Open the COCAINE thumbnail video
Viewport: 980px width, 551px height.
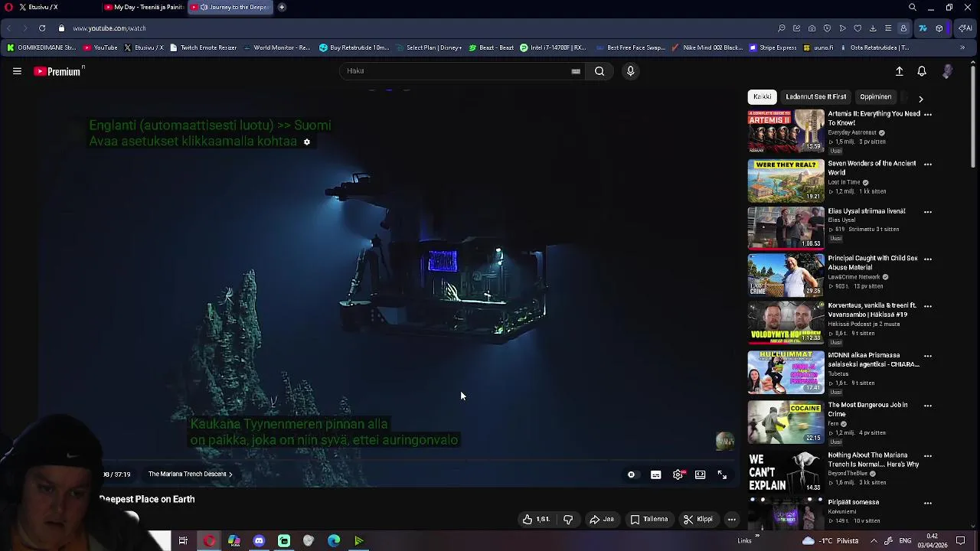786,422
